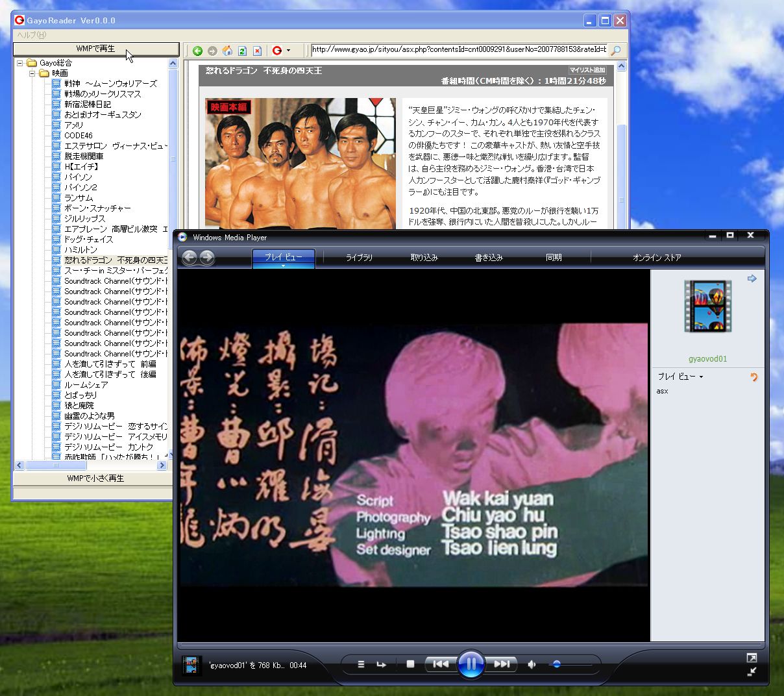Screen dimensions: 784x696
Task: Open the 取り込み tab in Media Player
Action: click(424, 258)
